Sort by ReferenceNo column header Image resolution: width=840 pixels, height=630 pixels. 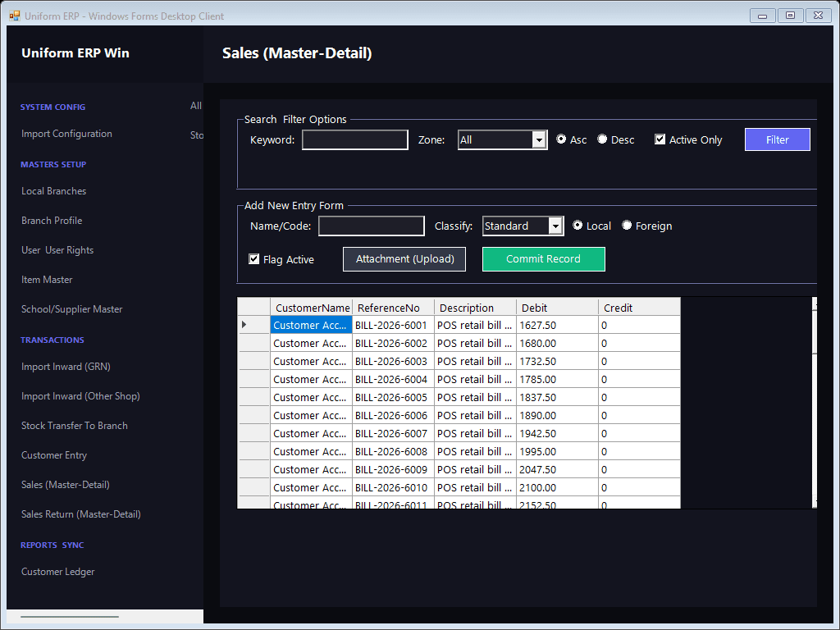[x=393, y=308]
